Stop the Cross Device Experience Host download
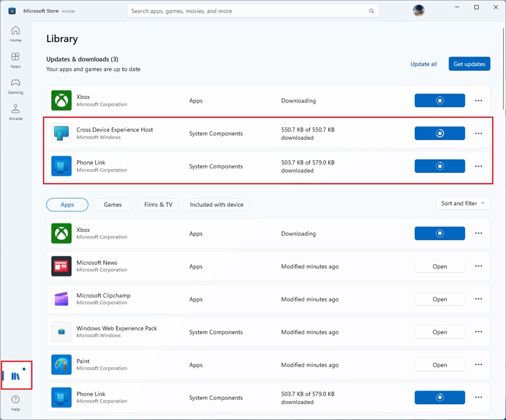 pos(439,133)
